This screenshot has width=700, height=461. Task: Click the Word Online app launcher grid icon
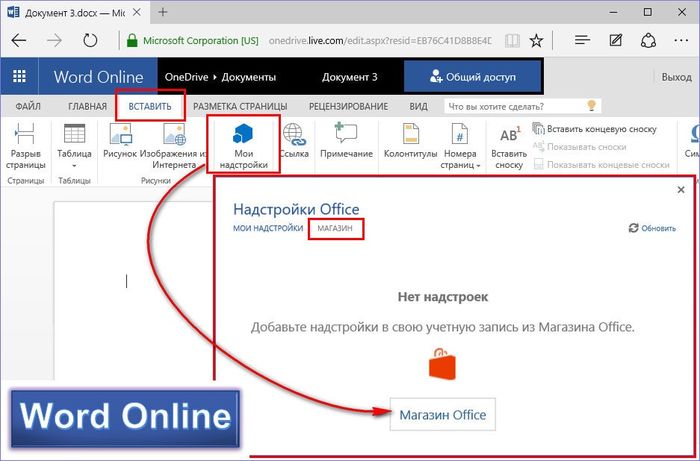(x=19, y=76)
